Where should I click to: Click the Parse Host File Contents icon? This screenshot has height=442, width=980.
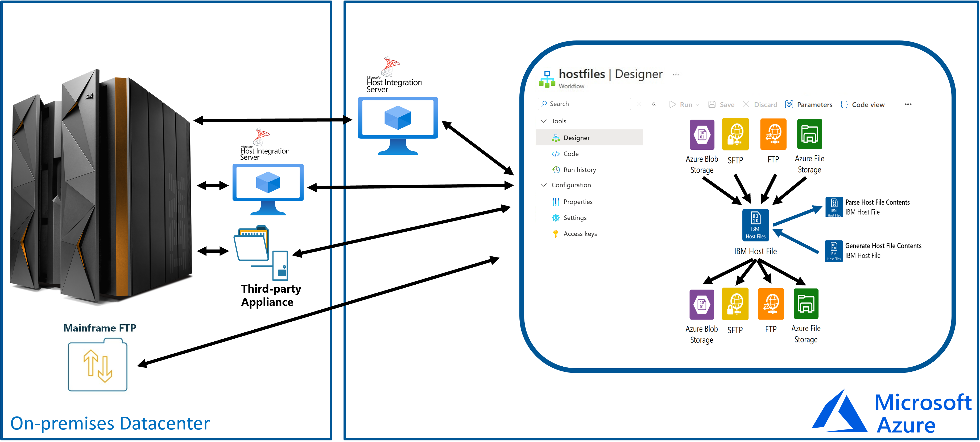coord(834,207)
